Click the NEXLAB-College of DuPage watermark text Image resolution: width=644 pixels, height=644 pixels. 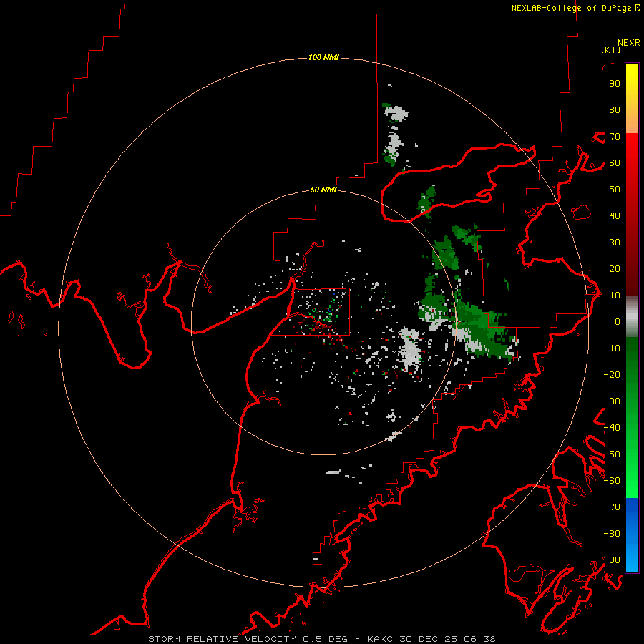571,8
